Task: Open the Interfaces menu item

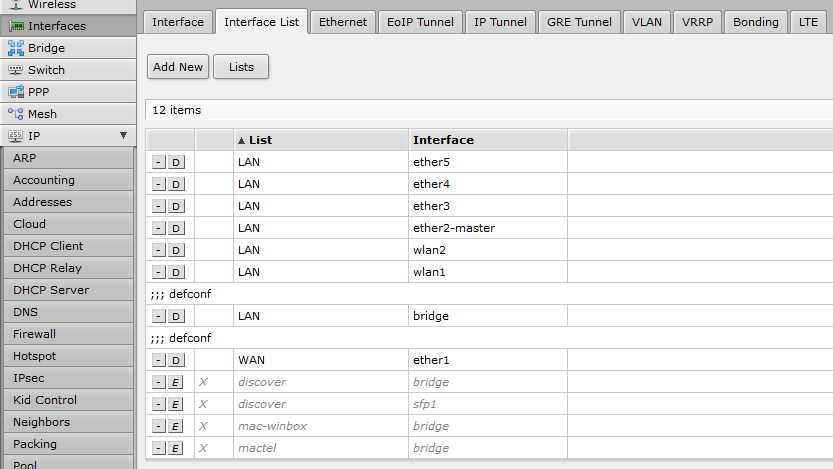Action: pos(68,26)
